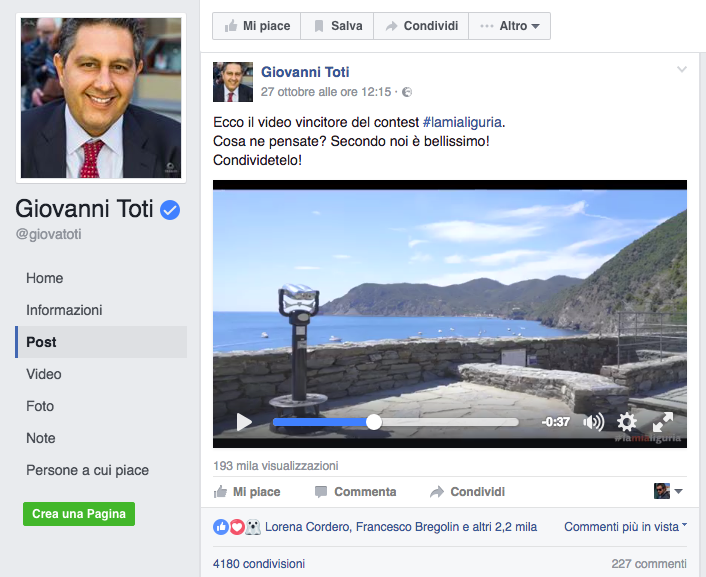Open the Note section

click(41, 438)
